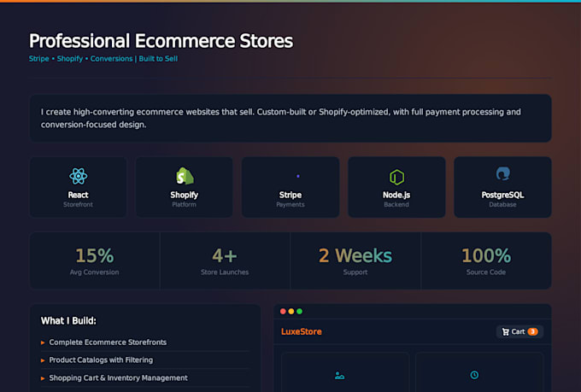Click the 2 Weeks Support stat
The height and width of the screenshot is (392, 581).
[355, 260]
